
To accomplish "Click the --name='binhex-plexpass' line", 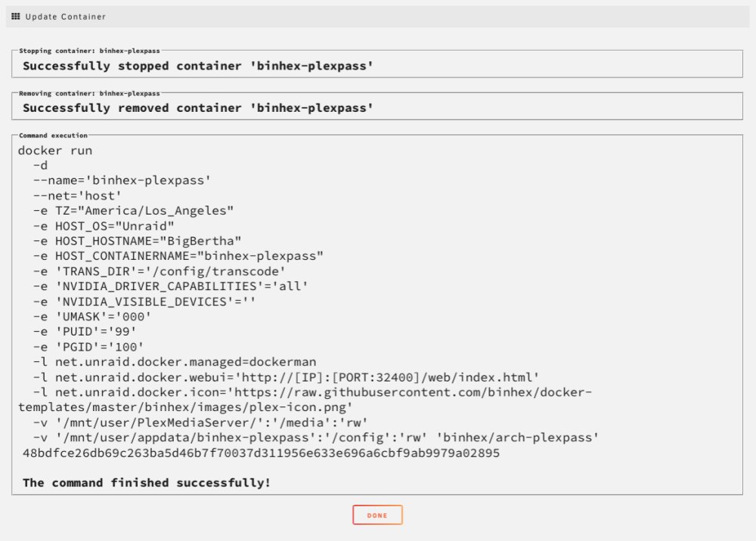I will click(x=122, y=181).
